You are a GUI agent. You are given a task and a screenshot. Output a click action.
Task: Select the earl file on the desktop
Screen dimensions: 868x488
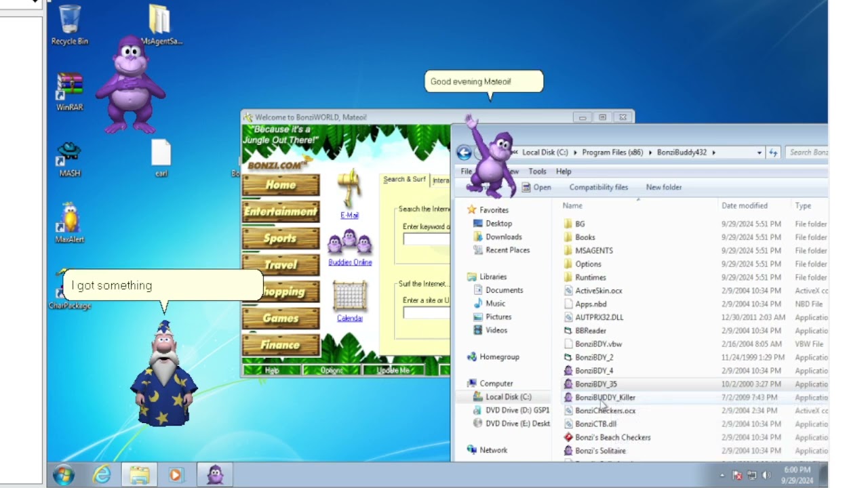pos(161,158)
